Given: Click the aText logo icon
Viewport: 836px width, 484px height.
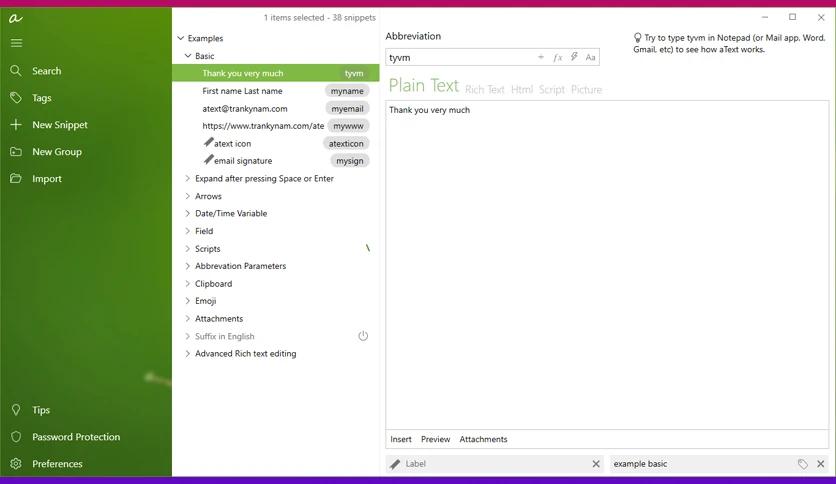Looking at the screenshot, I should (15, 19).
